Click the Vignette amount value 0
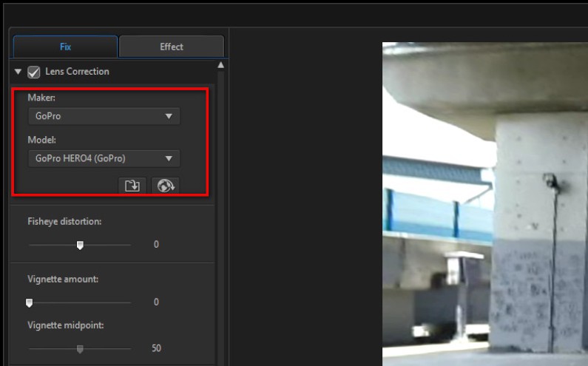The height and width of the screenshot is (366, 588). (x=156, y=302)
